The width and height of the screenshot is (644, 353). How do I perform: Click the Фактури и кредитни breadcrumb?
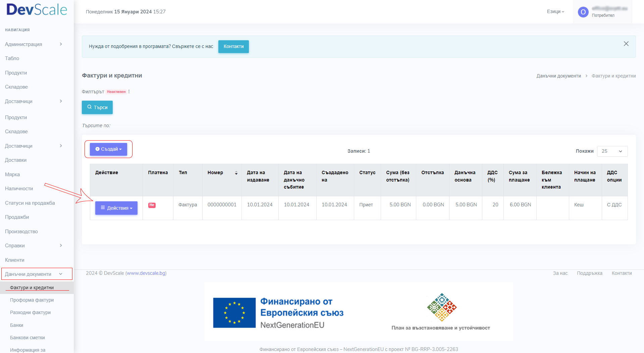tap(613, 76)
